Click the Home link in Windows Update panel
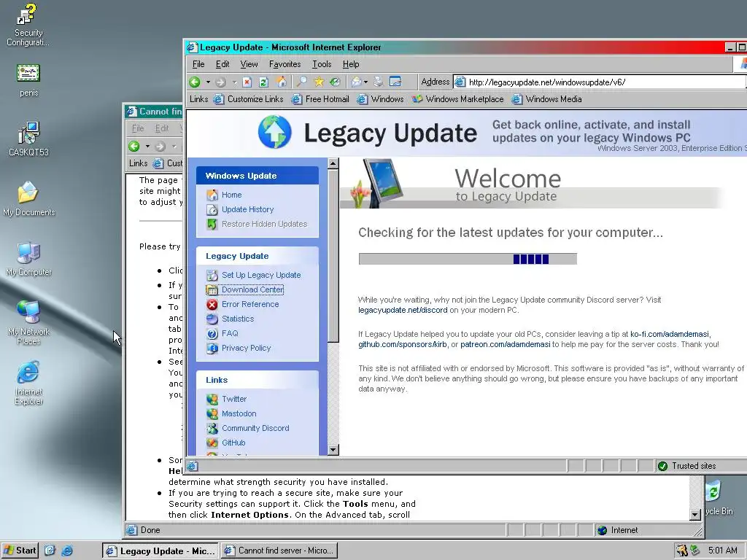 click(231, 195)
